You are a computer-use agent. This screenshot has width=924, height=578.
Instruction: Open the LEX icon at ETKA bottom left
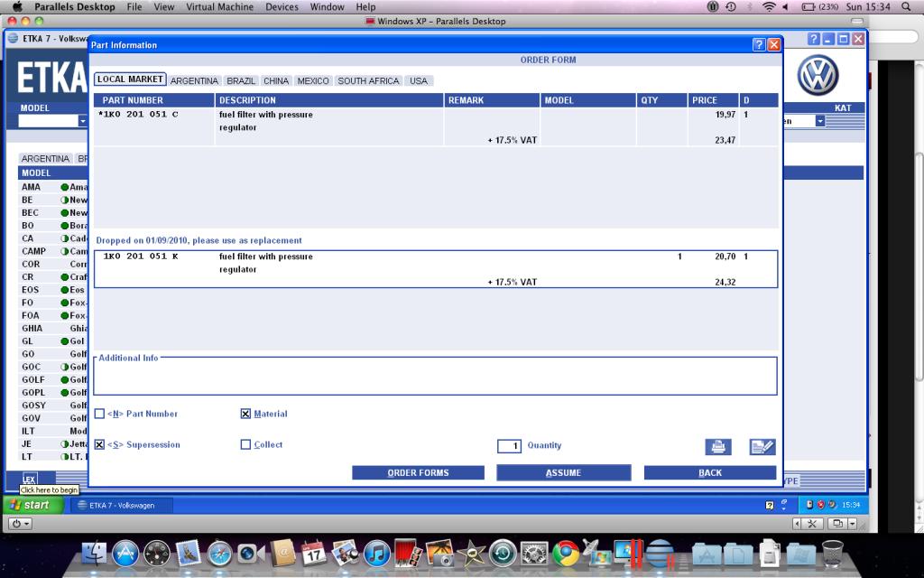coord(30,479)
